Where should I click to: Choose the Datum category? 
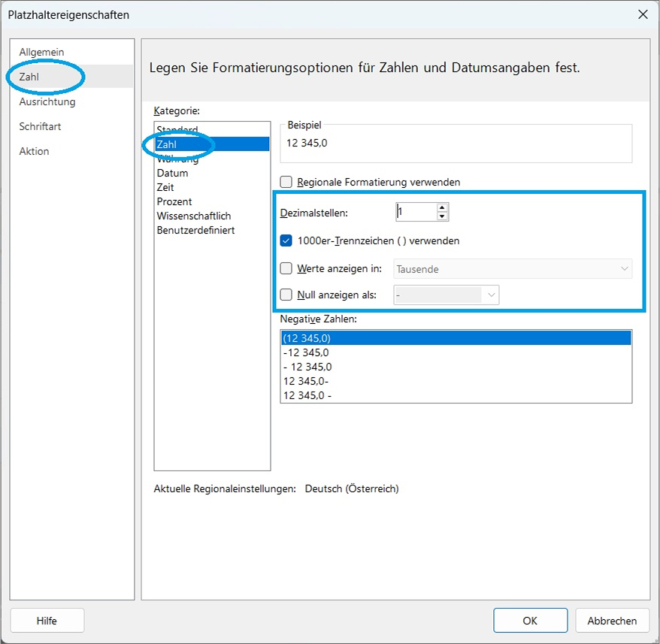[172, 173]
